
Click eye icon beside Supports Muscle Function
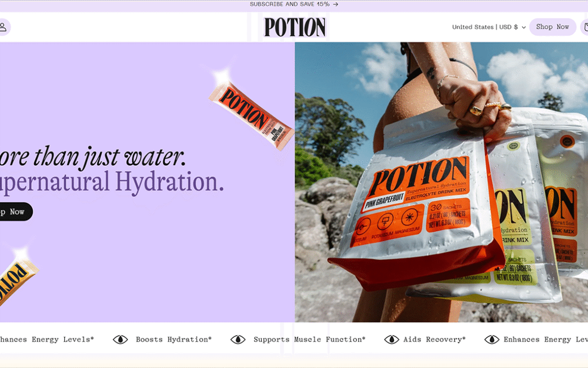tap(238, 340)
